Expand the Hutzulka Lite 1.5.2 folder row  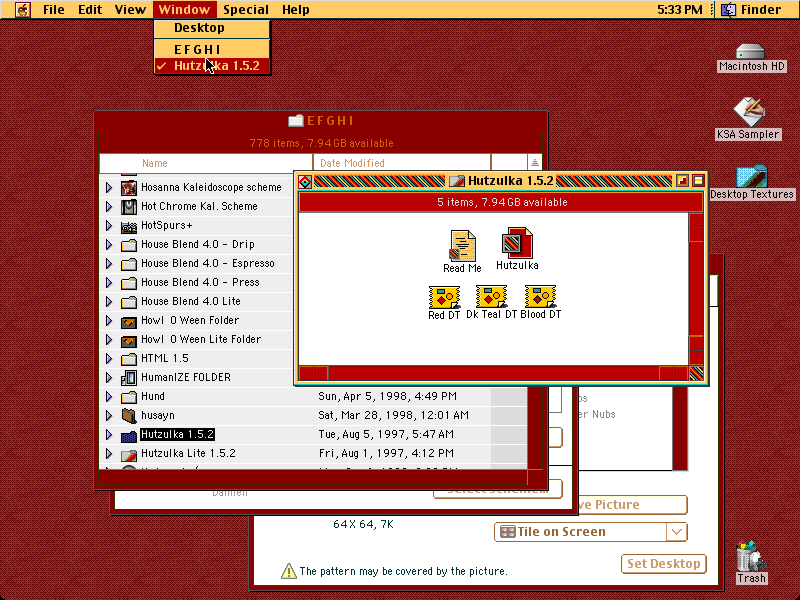[109, 454]
